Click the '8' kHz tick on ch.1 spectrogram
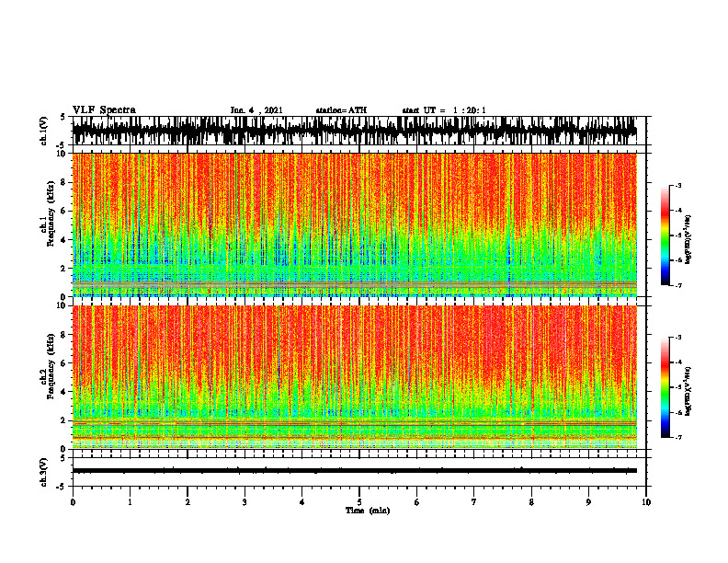Screen dimensions: 728x563 (x=64, y=182)
